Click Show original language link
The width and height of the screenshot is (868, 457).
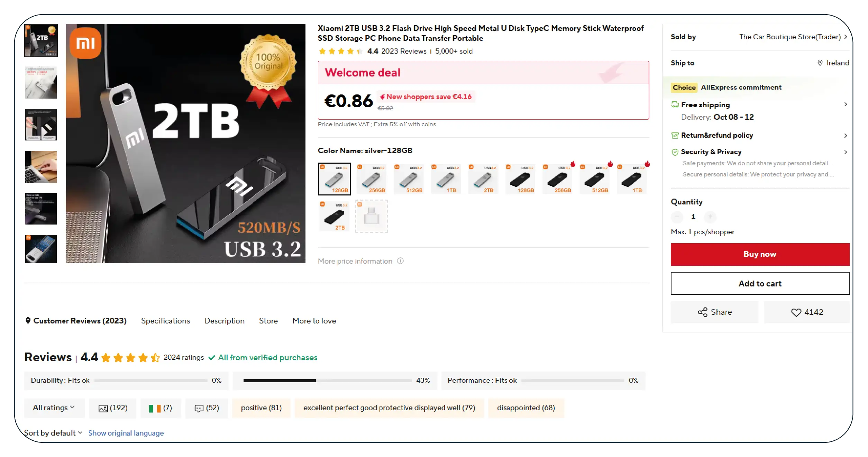click(x=126, y=433)
